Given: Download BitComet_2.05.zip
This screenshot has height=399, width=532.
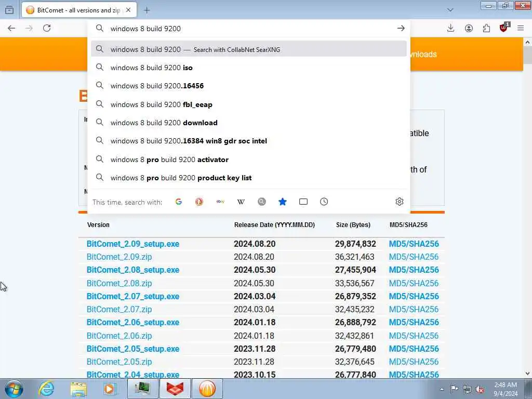Looking at the screenshot, I should click(x=119, y=362).
